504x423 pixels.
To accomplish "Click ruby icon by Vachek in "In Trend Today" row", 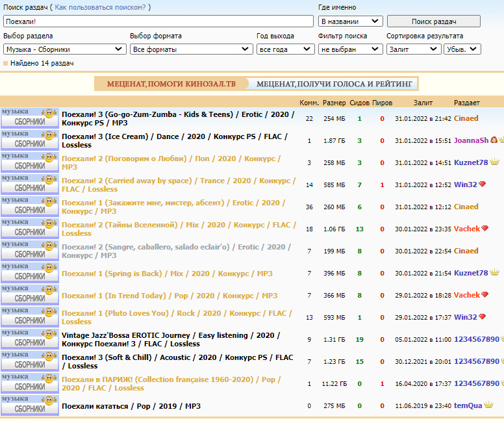I will click(x=485, y=295).
